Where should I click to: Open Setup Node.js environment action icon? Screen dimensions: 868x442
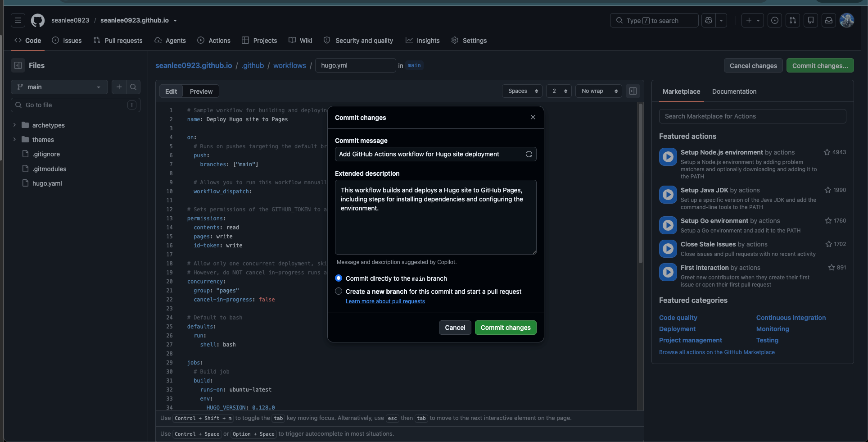click(668, 157)
